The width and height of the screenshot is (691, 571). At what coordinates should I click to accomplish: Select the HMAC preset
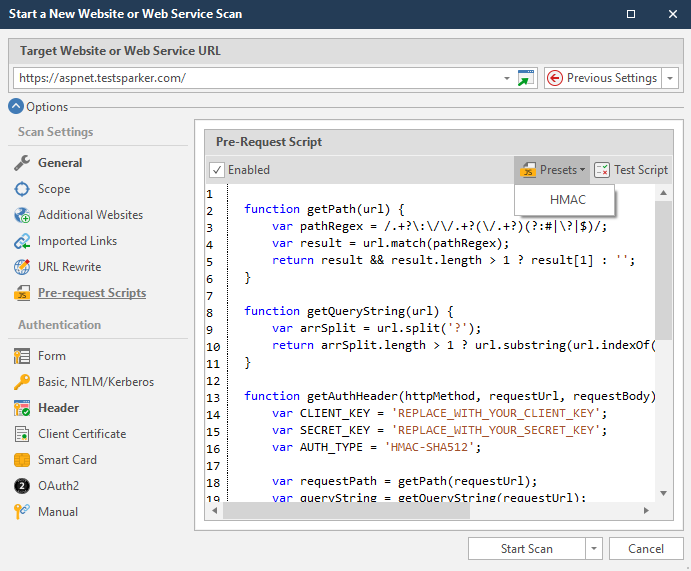[x=567, y=200]
